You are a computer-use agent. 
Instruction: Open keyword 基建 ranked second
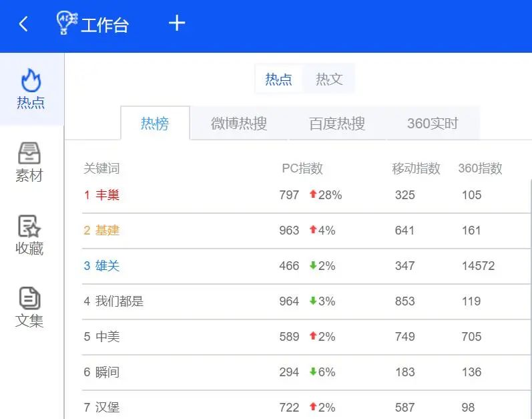pos(107,230)
